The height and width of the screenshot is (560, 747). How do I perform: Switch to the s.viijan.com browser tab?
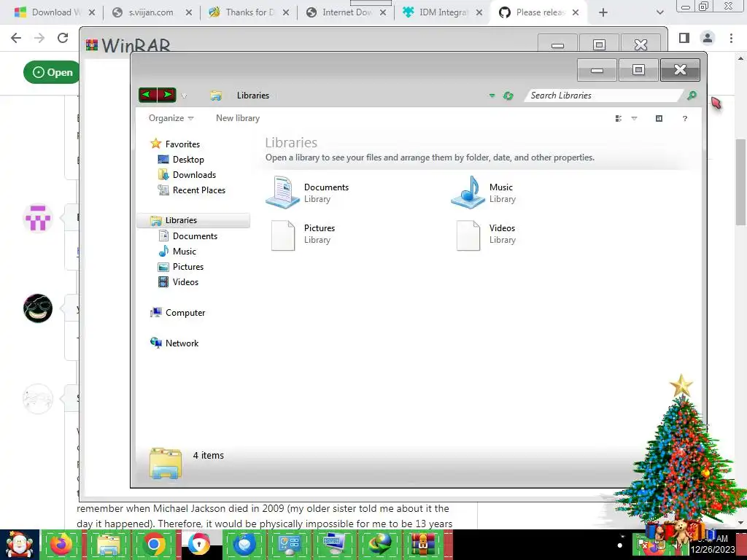pos(151,12)
